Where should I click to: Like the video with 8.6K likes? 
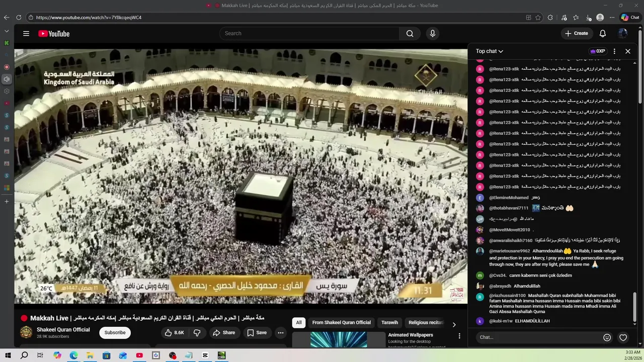click(x=174, y=333)
